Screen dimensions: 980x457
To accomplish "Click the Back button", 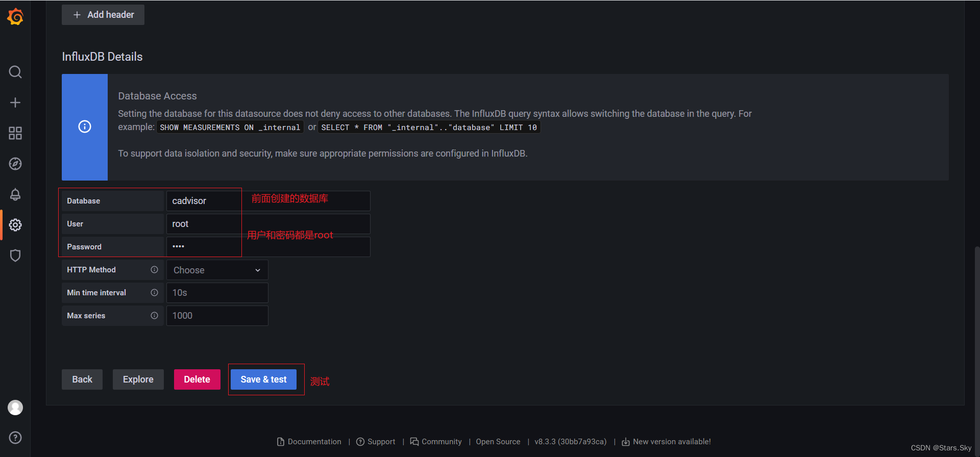I will (82, 379).
